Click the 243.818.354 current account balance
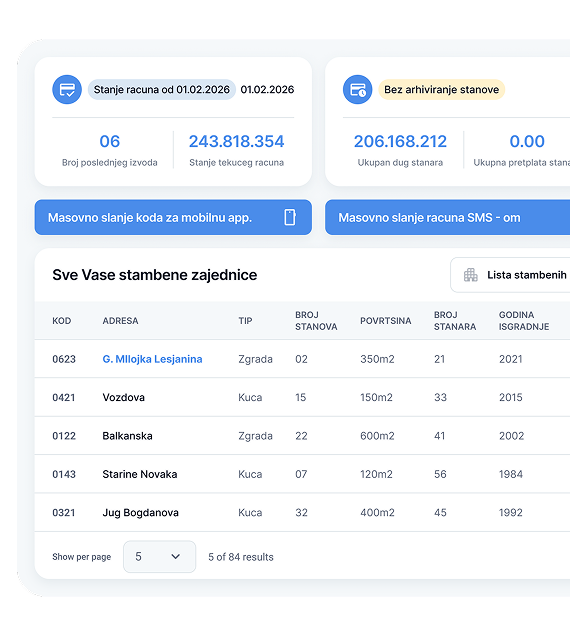 tap(237, 141)
